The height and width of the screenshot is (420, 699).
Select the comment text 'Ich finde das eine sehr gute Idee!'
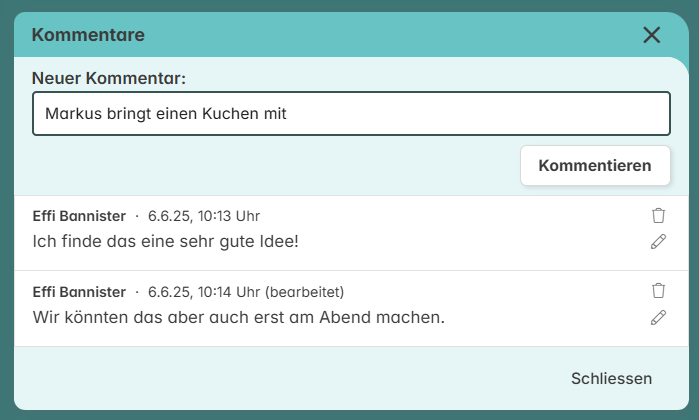pos(165,241)
